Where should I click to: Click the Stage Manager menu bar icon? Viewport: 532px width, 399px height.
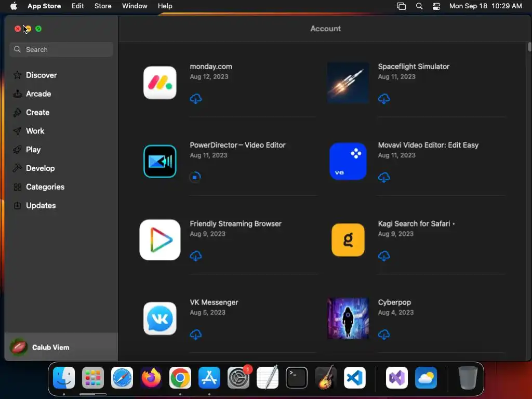click(402, 6)
